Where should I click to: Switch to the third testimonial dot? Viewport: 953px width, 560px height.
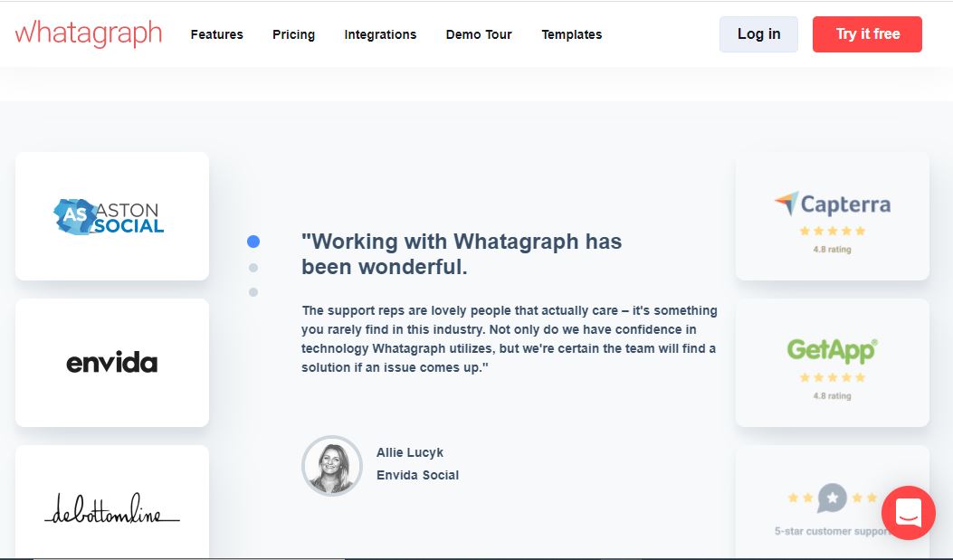(x=253, y=292)
